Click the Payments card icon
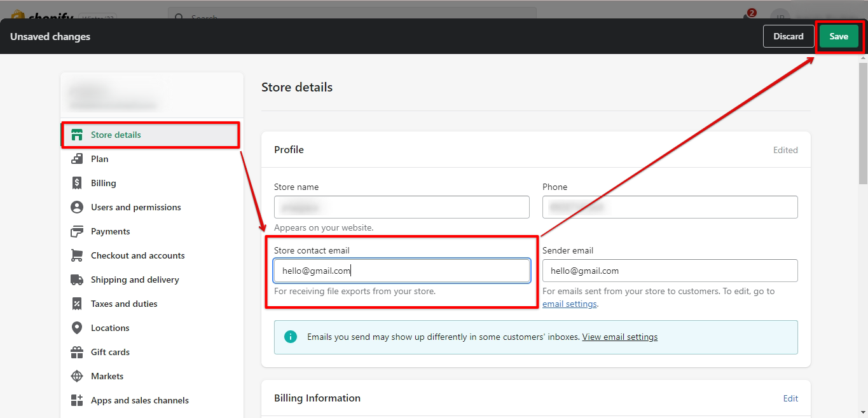The height and width of the screenshot is (418, 868). pos(77,231)
